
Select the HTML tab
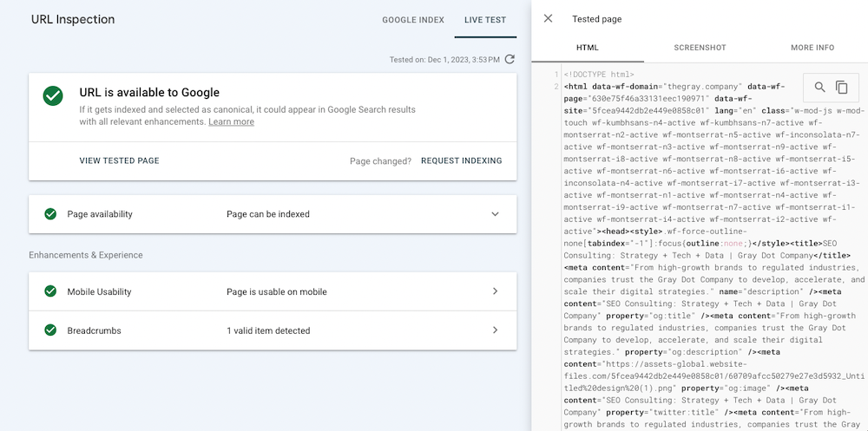click(x=588, y=48)
